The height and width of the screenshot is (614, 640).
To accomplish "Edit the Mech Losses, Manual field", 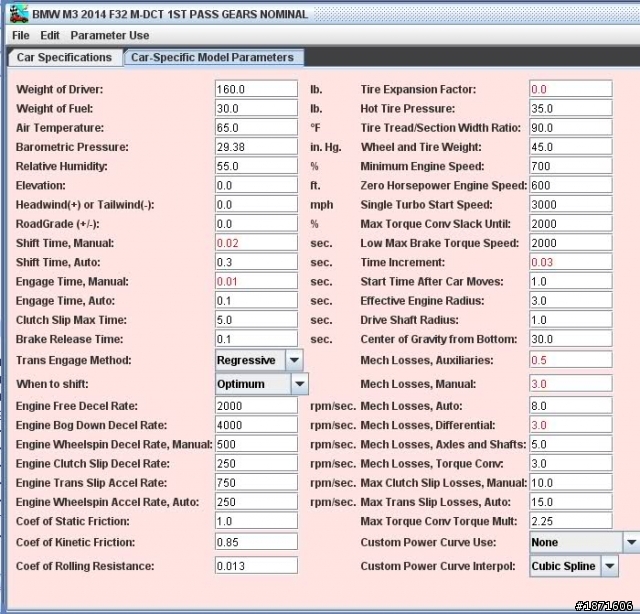I will pyautogui.click(x=571, y=384).
